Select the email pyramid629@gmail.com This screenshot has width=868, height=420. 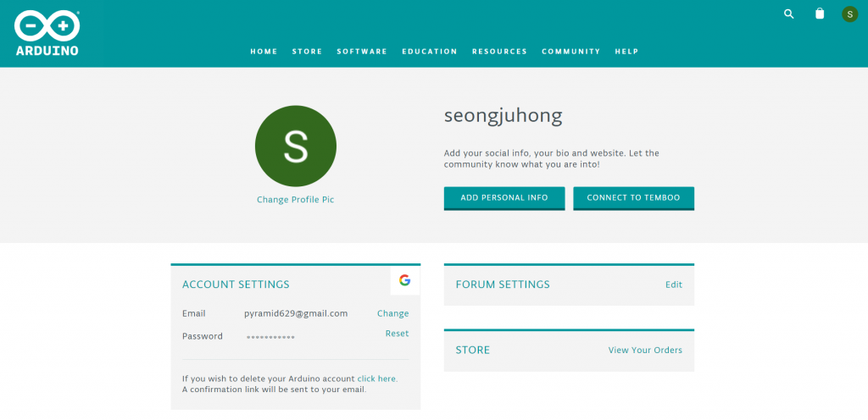(x=296, y=313)
